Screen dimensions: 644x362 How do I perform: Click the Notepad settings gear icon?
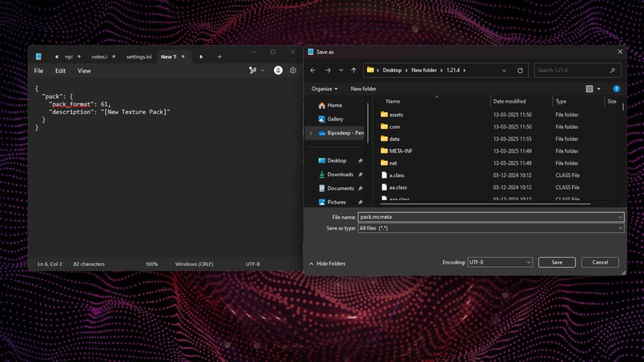(293, 70)
